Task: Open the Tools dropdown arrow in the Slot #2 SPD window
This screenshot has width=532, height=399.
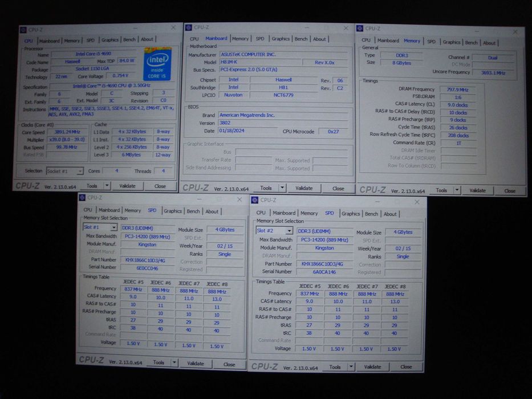Action: pos(351,367)
